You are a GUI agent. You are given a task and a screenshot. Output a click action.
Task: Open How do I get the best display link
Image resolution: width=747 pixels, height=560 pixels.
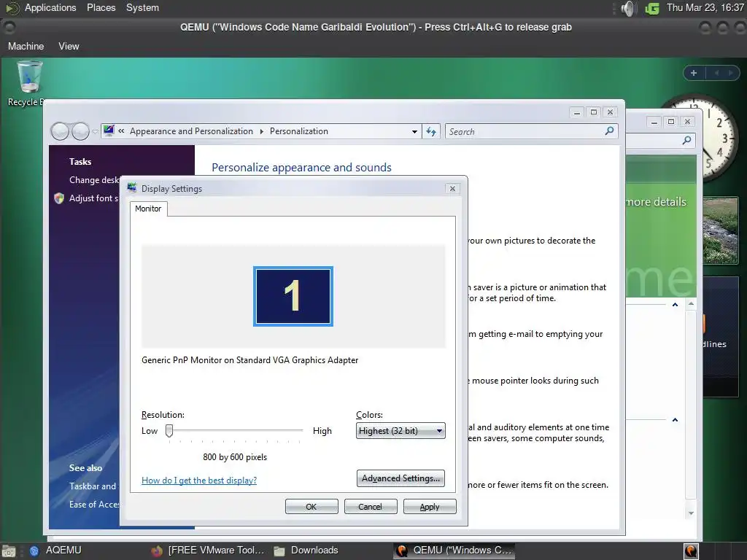199,481
